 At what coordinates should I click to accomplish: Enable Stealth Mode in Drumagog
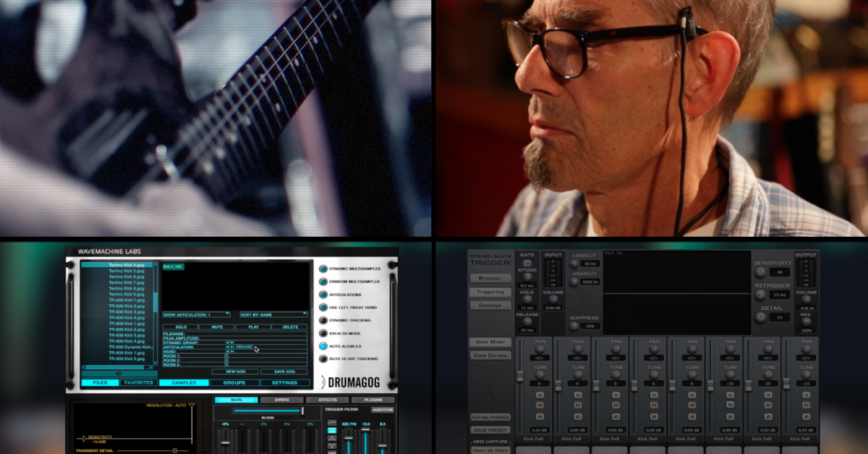323,333
